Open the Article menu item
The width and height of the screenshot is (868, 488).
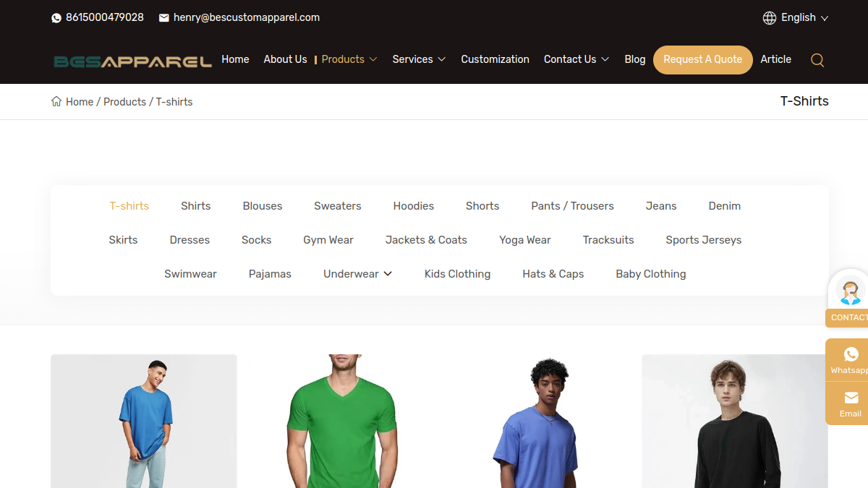pos(775,59)
